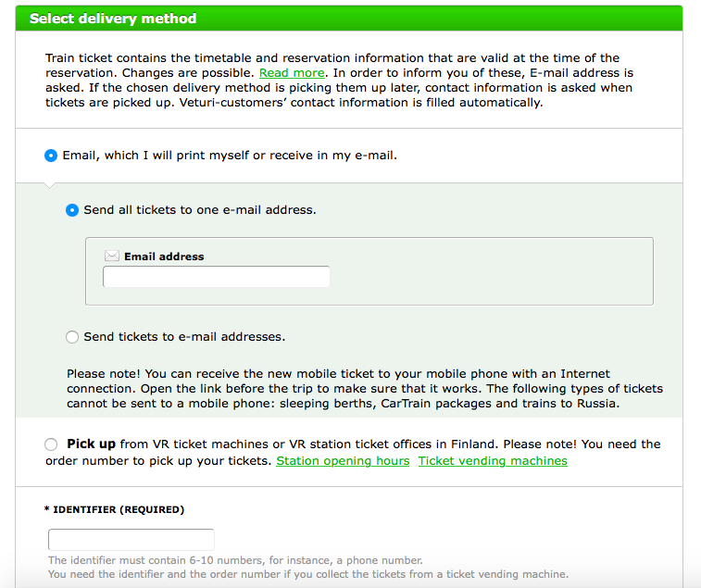The image size is (701, 588).
Task: Click the label text "Send tickets to e-mail addresses."
Action: (184, 337)
